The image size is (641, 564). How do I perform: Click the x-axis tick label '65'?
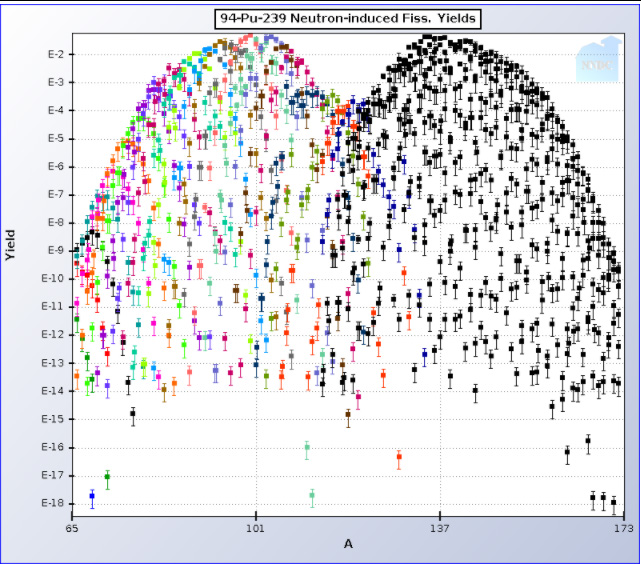[72, 528]
